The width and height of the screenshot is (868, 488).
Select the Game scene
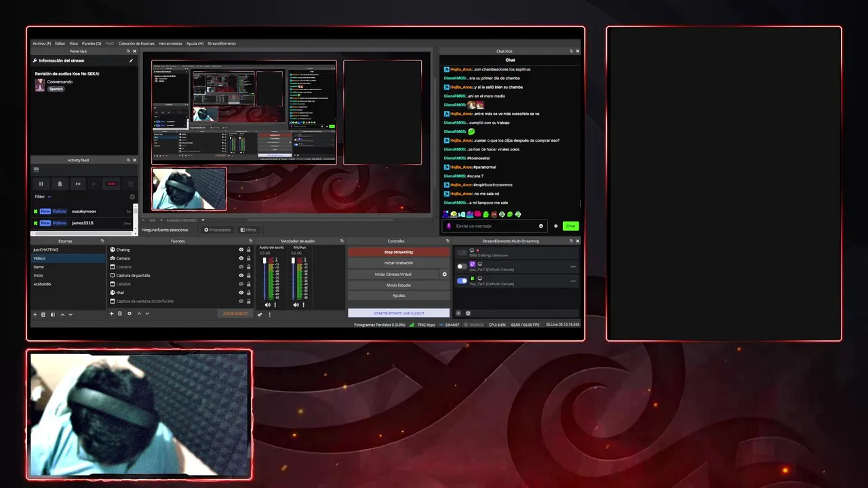(x=68, y=267)
